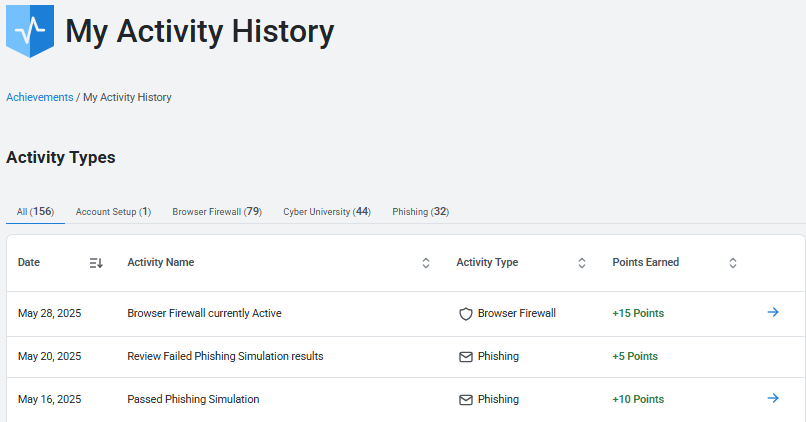Switch to the Account Setup (1) tab

[x=114, y=212]
